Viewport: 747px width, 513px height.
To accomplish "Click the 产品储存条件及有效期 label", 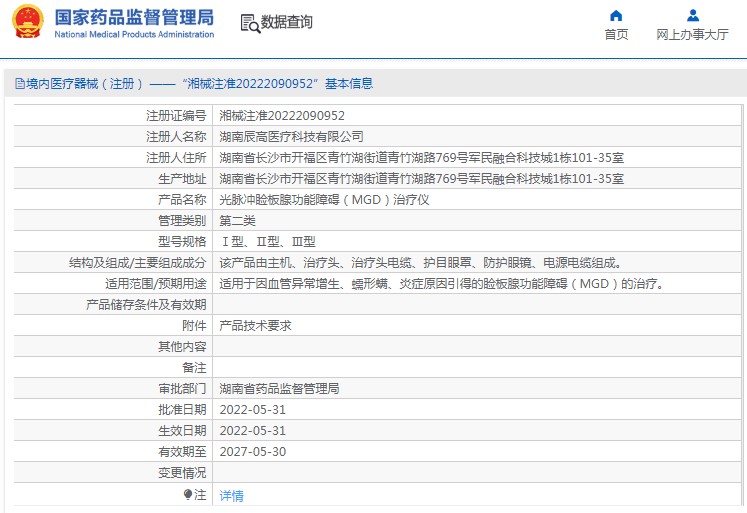I will [146, 304].
